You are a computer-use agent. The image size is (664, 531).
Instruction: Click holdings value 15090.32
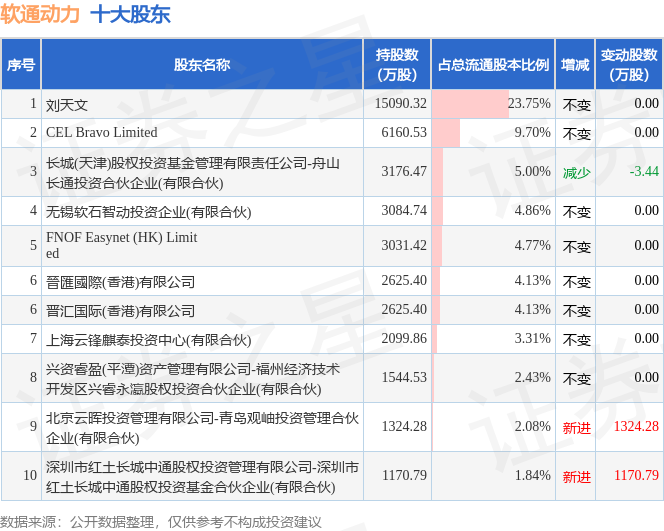(401, 104)
